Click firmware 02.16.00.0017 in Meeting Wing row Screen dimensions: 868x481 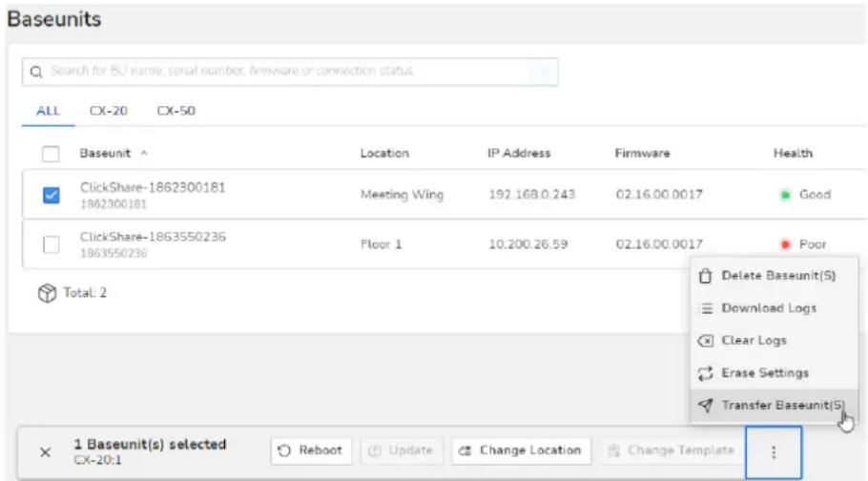tap(659, 195)
